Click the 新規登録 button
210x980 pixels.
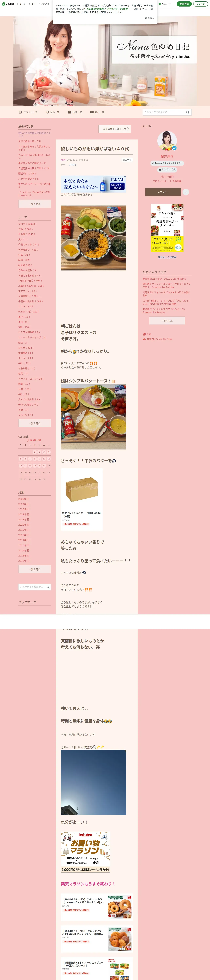184,4
